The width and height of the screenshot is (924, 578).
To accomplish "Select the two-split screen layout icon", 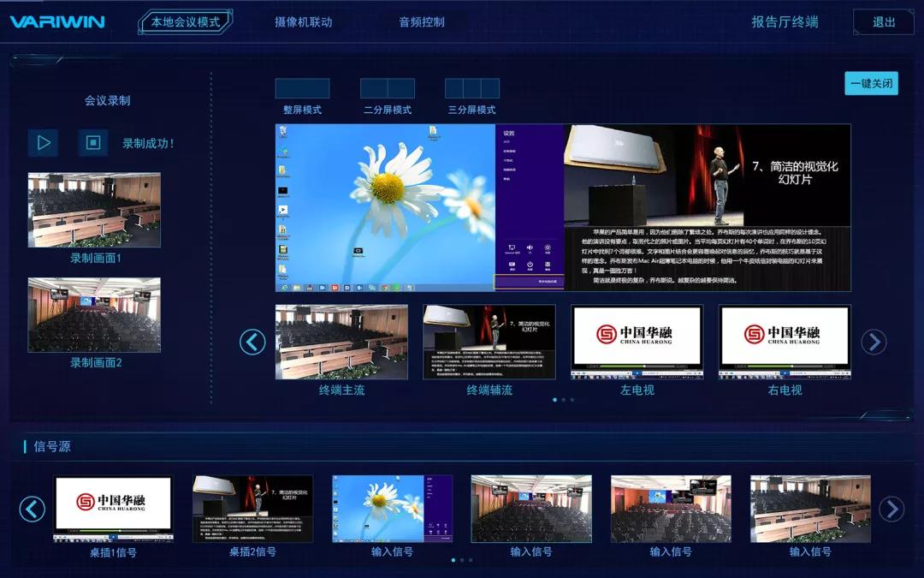I will tap(387, 88).
